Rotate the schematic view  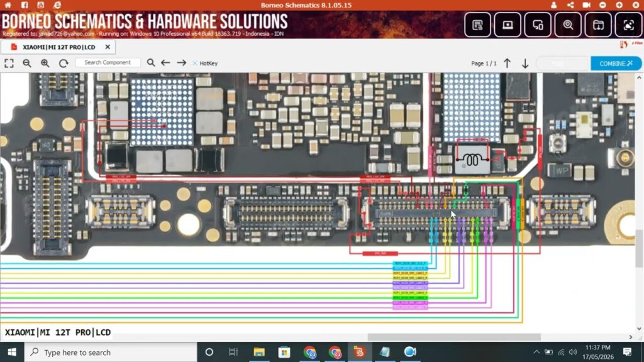pos(64,63)
